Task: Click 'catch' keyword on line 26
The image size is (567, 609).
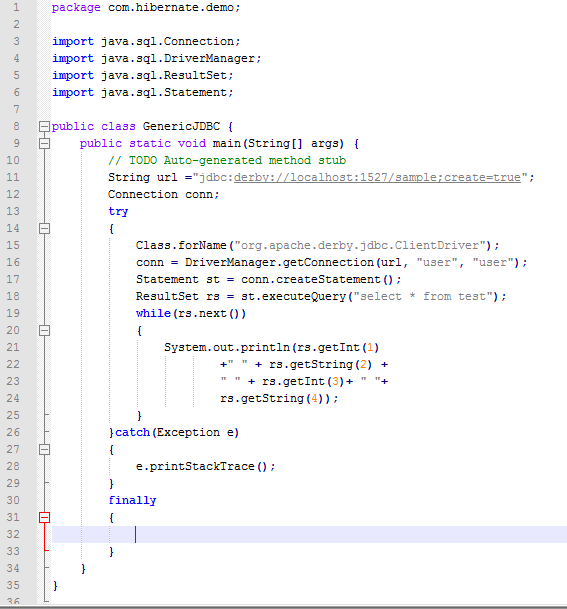Action: pyautogui.click(x=132, y=432)
